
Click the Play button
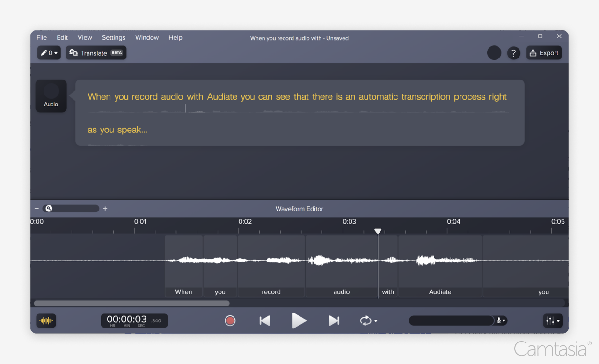tap(299, 320)
